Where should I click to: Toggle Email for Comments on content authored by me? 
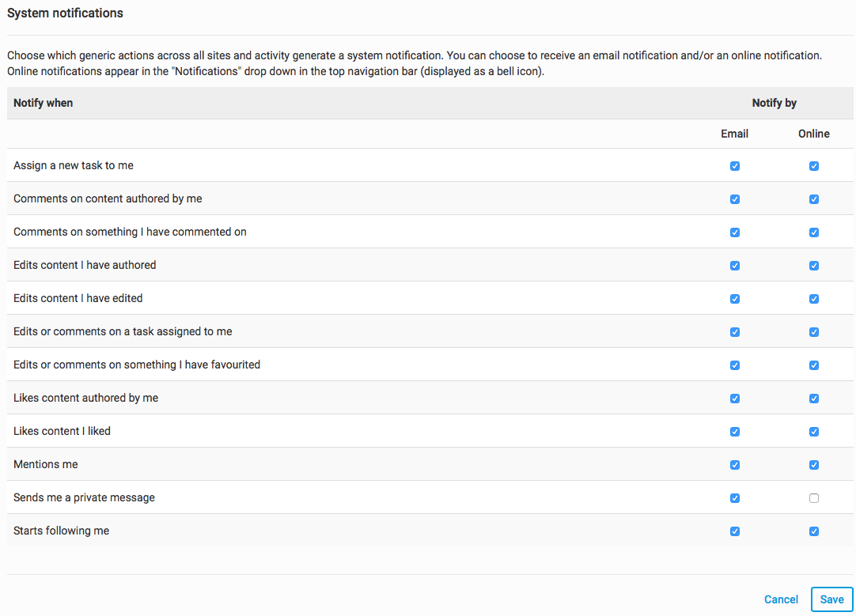pos(735,199)
